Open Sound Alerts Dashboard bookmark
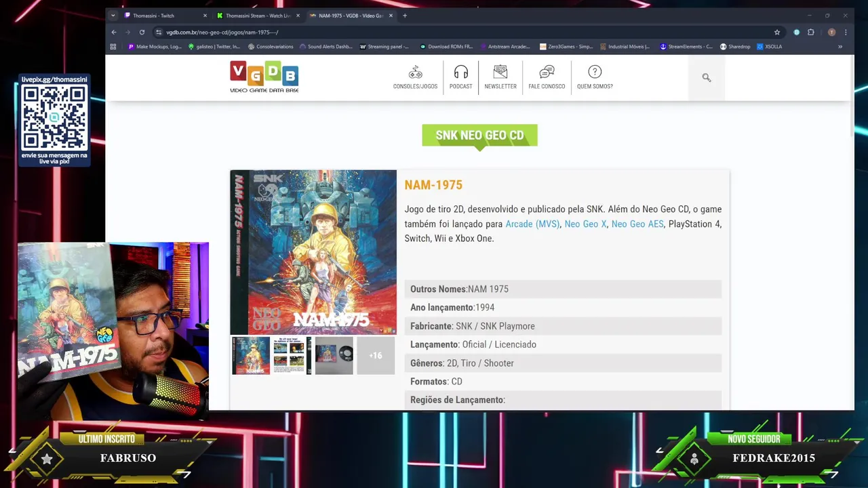Screen dimensions: 868x488 point(325,47)
